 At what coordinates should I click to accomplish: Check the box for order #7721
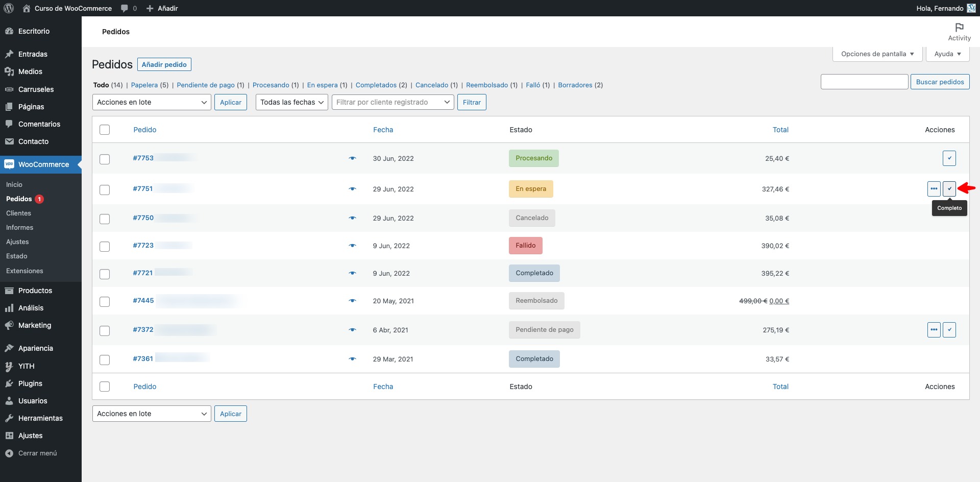pyautogui.click(x=105, y=274)
